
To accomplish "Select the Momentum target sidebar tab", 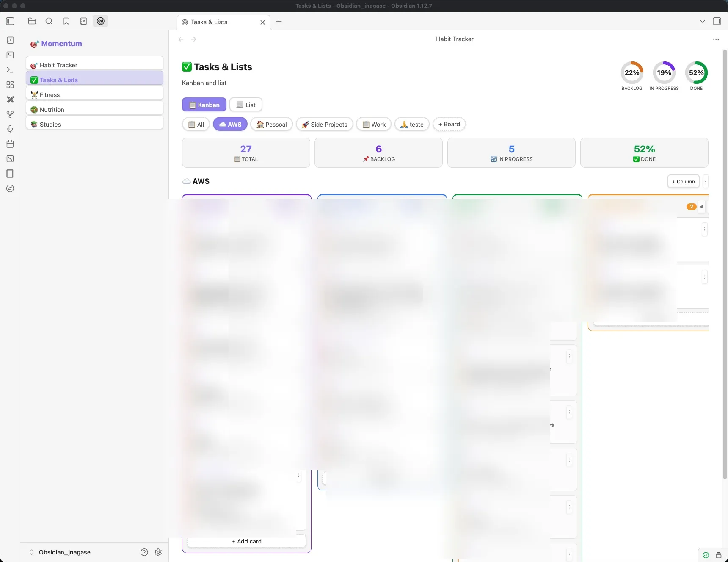I will pos(101,21).
